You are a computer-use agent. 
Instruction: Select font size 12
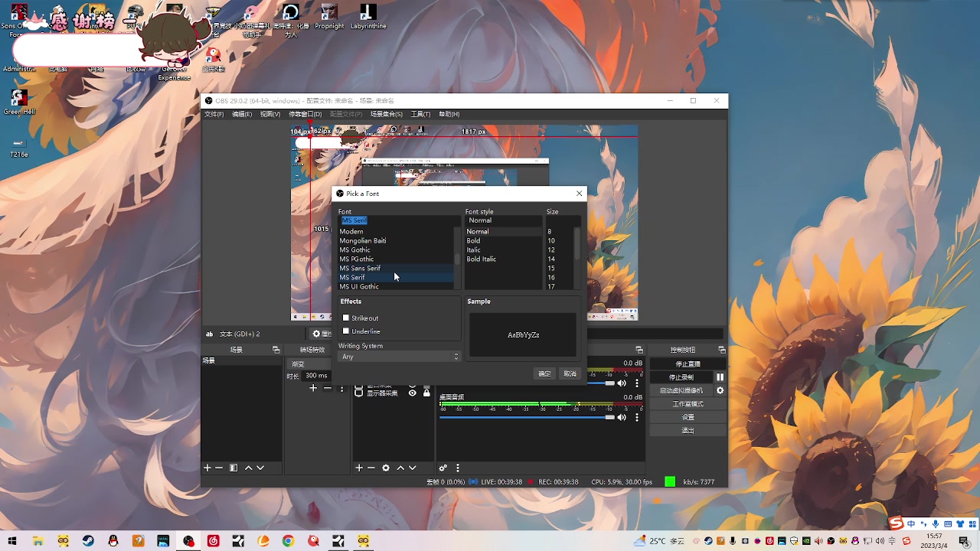tap(560, 249)
